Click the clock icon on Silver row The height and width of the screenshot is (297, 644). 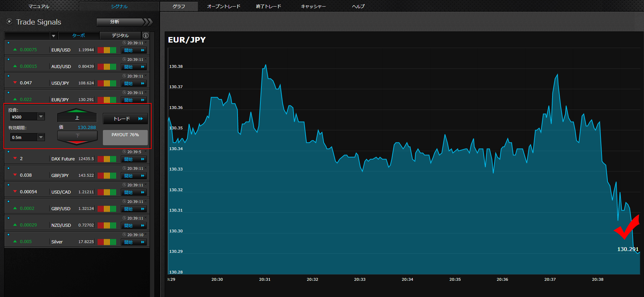pos(124,235)
